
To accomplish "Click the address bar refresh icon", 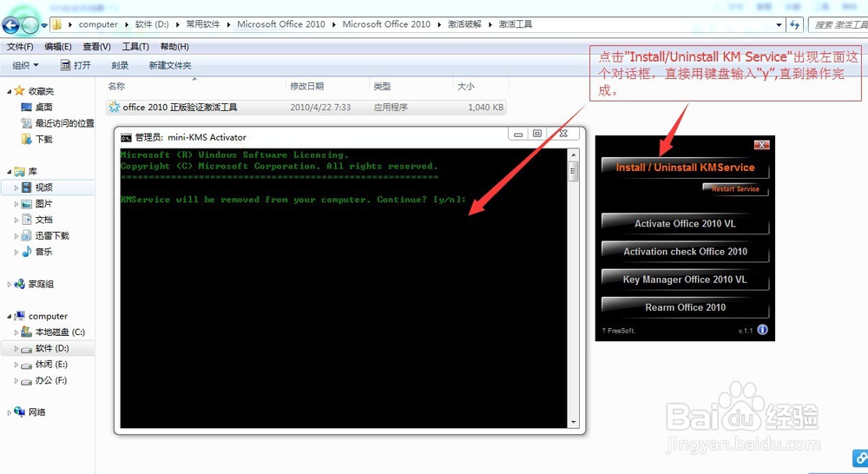I will [795, 24].
